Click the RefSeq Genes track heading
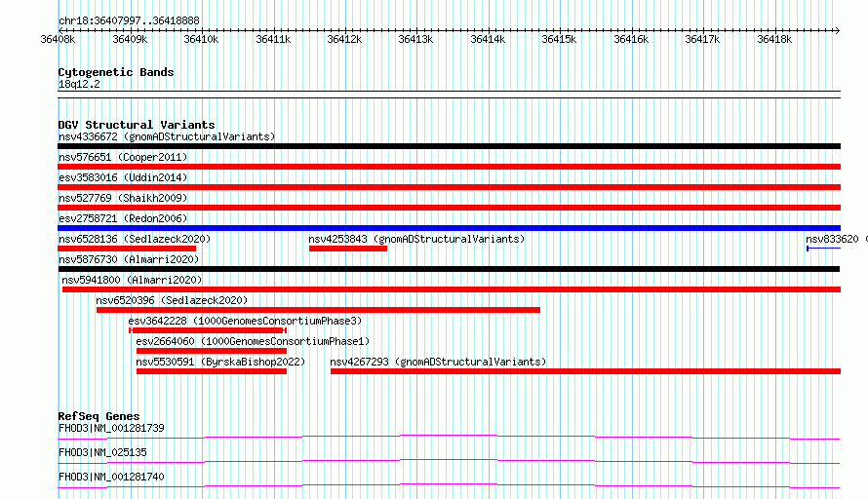This screenshot has width=868, height=499. click(x=99, y=416)
